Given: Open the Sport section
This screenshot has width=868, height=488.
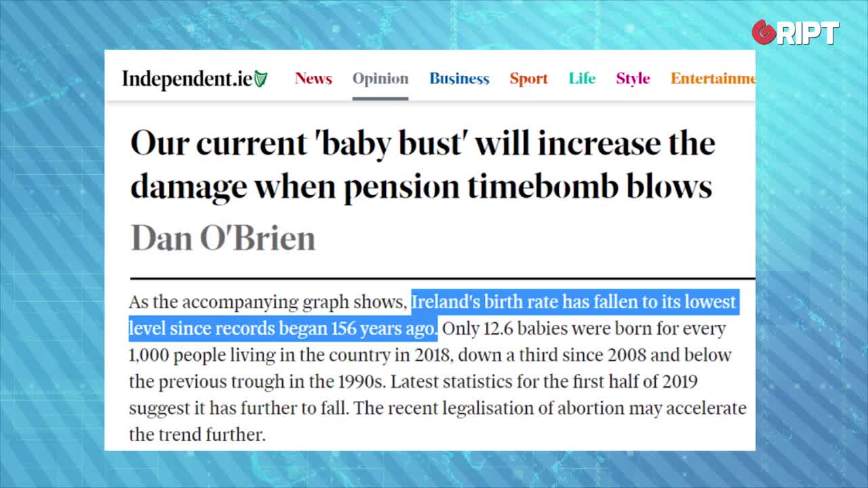Looking at the screenshot, I should click(528, 79).
